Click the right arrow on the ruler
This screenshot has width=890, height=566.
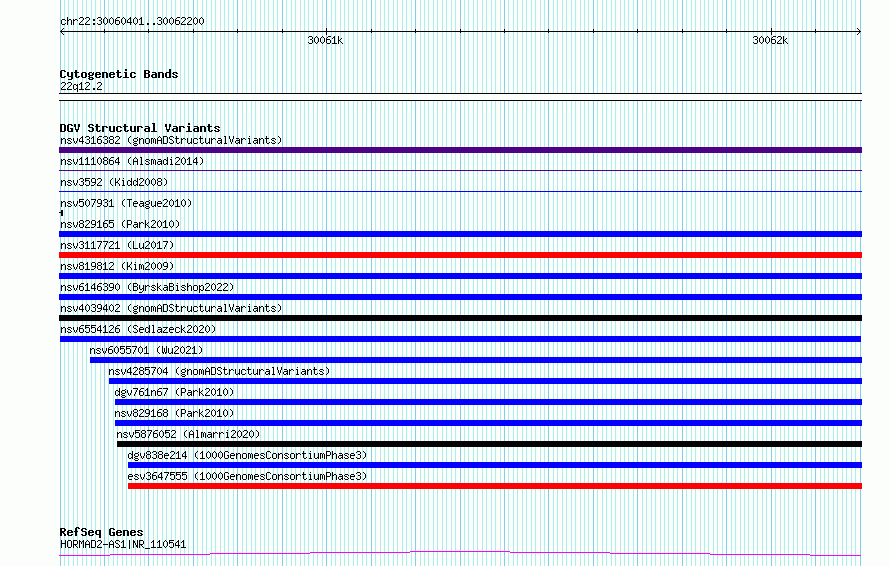(859, 32)
